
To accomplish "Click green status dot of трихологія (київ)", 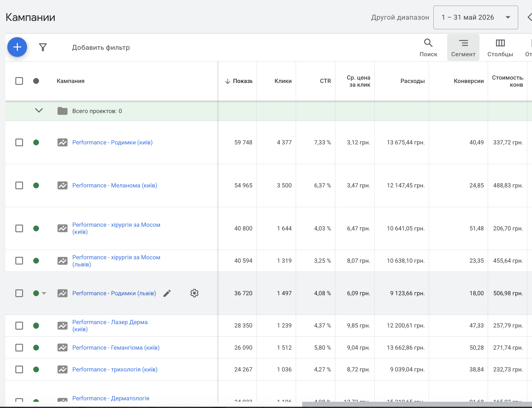I will pos(36,369).
